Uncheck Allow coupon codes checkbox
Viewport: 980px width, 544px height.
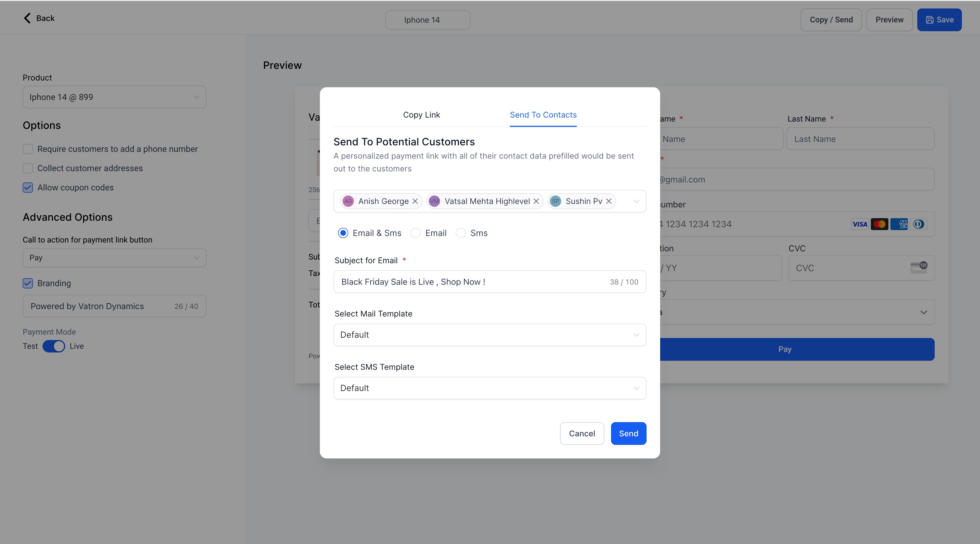point(28,187)
